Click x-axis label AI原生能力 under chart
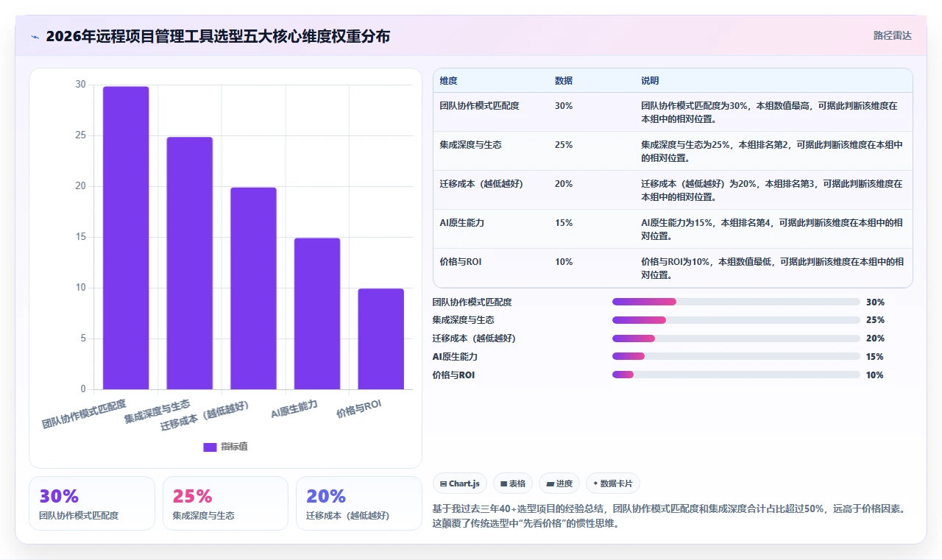Image resolution: width=942 pixels, height=560 pixels. point(294,409)
